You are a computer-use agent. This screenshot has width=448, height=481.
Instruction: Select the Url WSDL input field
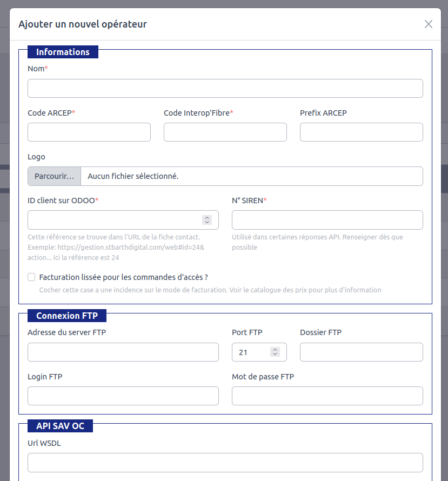tap(225, 463)
